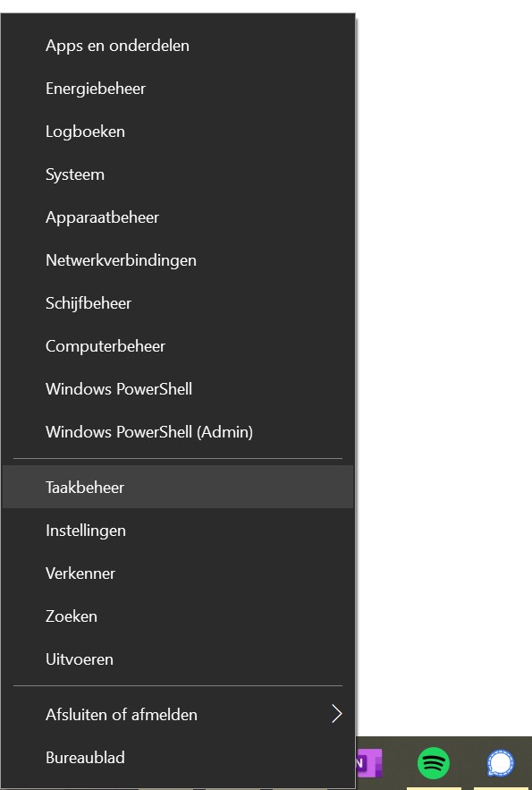The width and height of the screenshot is (532, 790).
Task: Open Taakbeheer
Action: point(178,488)
